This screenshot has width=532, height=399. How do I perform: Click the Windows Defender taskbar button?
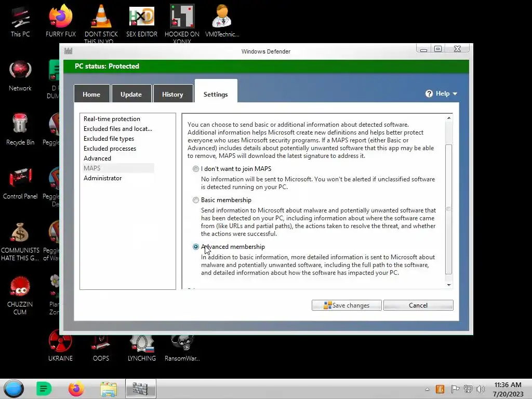click(x=140, y=389)
